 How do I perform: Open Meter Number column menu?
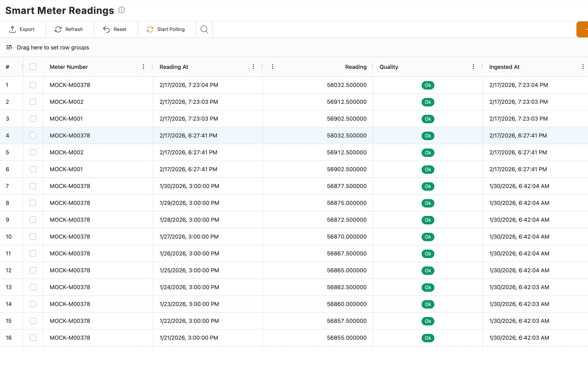click(x=143, y=67)
